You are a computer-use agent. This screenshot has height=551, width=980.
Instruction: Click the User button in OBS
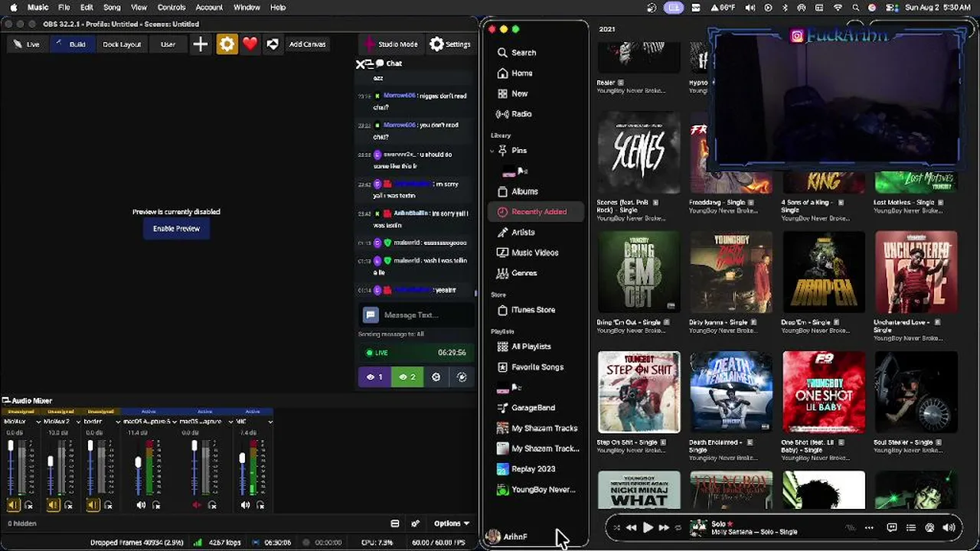168,44
